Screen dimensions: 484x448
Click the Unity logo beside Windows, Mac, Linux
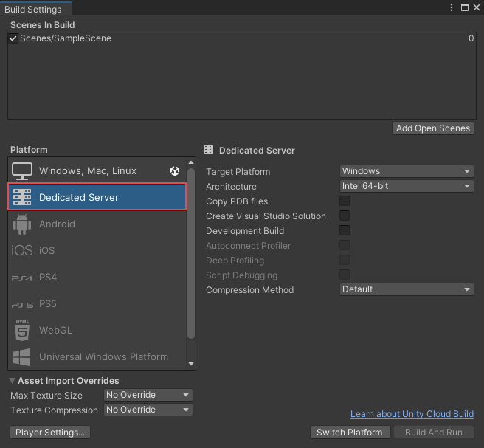175,170
